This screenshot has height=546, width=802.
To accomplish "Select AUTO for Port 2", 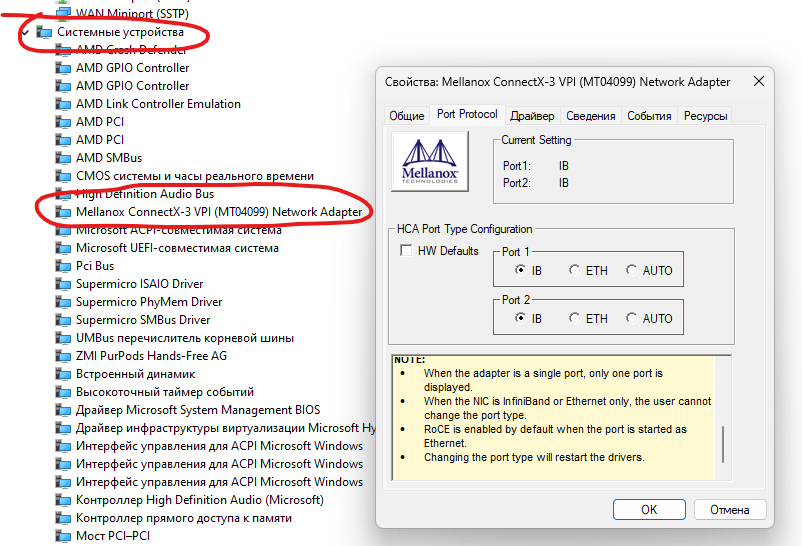I will click(632, 318).
